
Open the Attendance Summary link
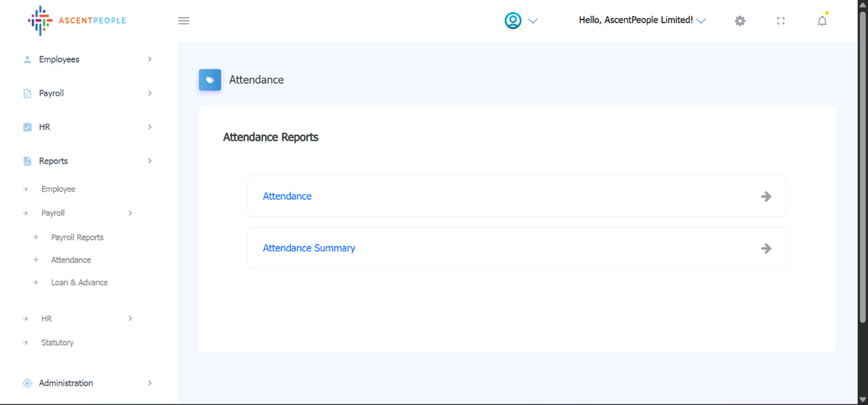(x=309, y=248)
